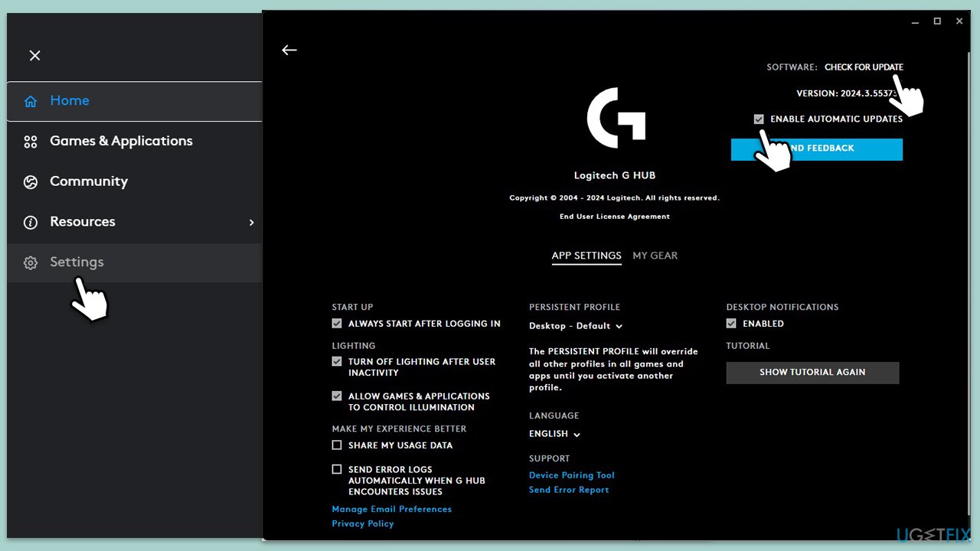
Task: Click CHECK FOR UPDATE
Action: point(864,67)
